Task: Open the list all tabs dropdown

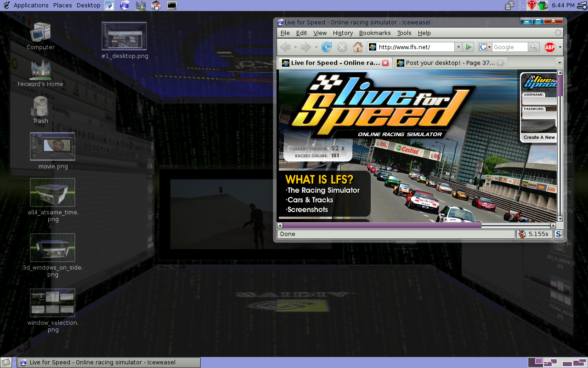Action: click(559, 63)
